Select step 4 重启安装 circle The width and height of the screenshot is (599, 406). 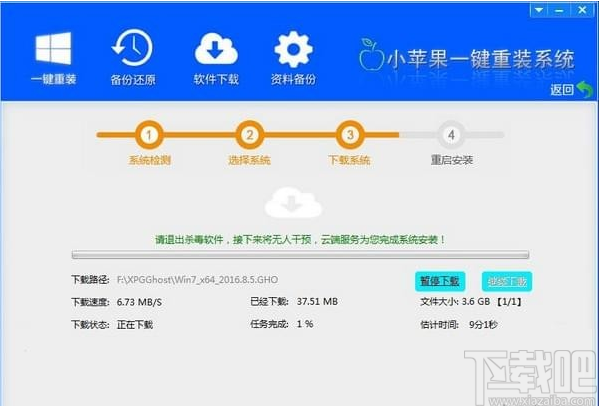click(x=451, y=135)
